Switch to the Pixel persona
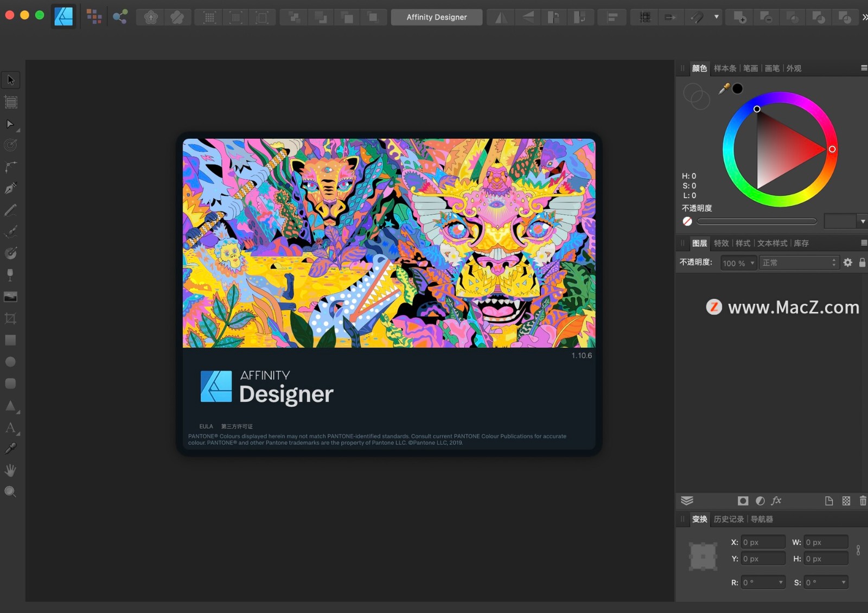This screenshot has height=613, width=868. (94, 17)
